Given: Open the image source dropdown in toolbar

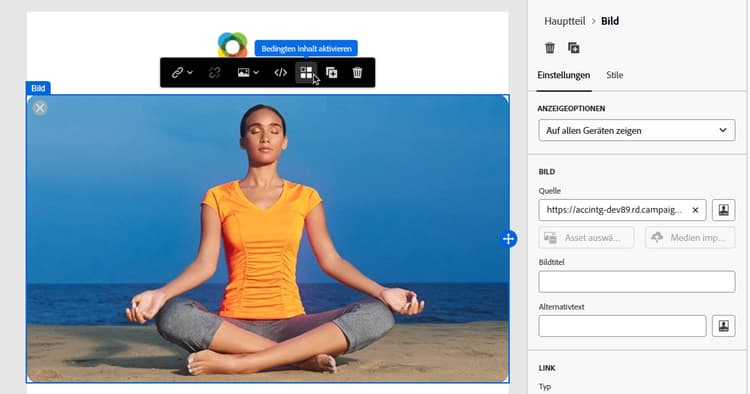Looking at the screenshot, I should 248,73.
